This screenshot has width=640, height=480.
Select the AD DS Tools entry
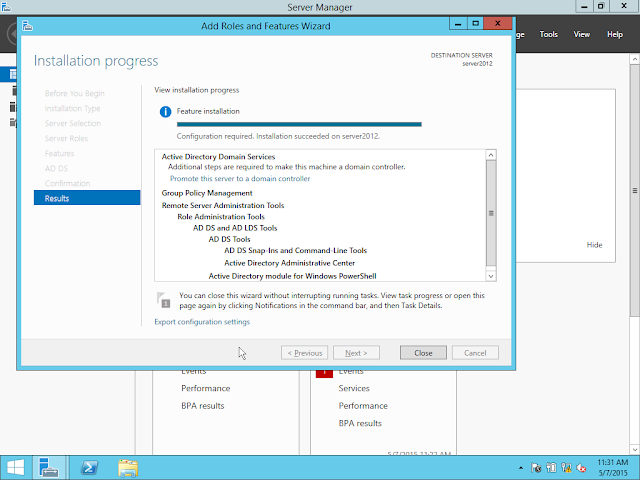(x=229, y=239)
